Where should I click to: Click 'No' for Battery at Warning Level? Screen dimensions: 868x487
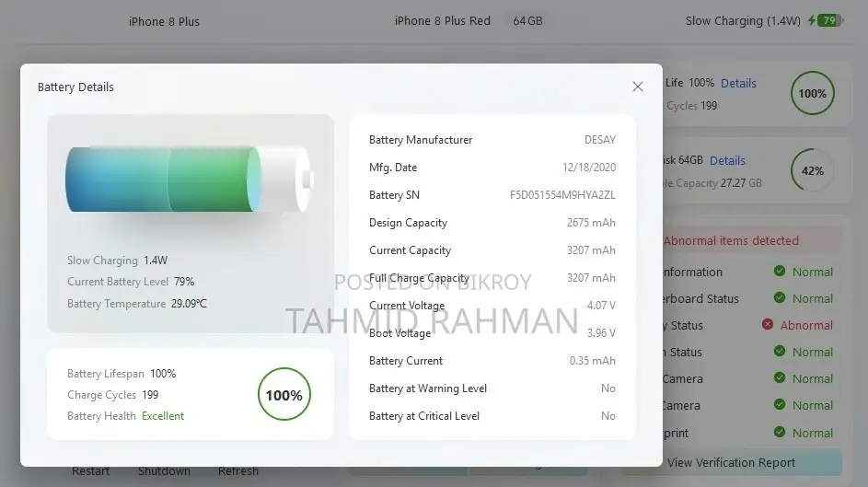coord(608,388)
